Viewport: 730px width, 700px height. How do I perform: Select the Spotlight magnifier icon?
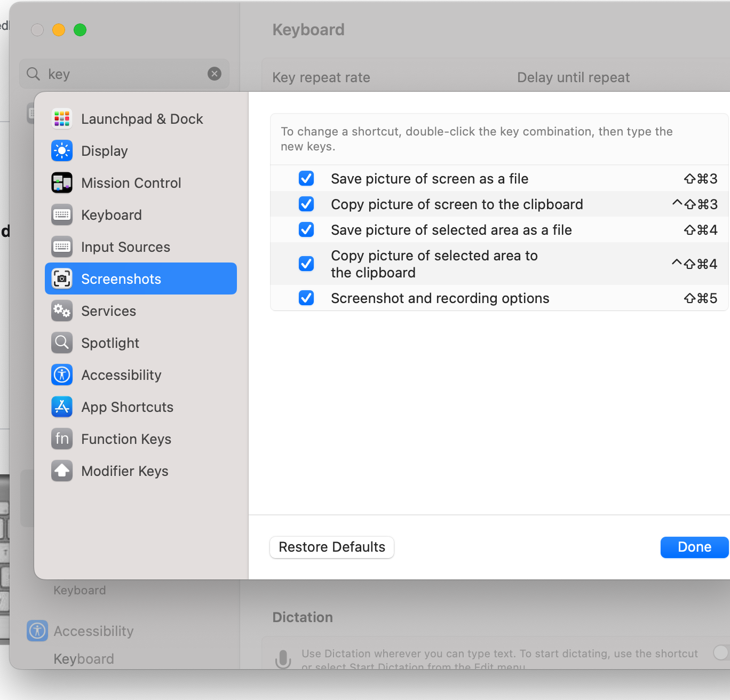62,343
